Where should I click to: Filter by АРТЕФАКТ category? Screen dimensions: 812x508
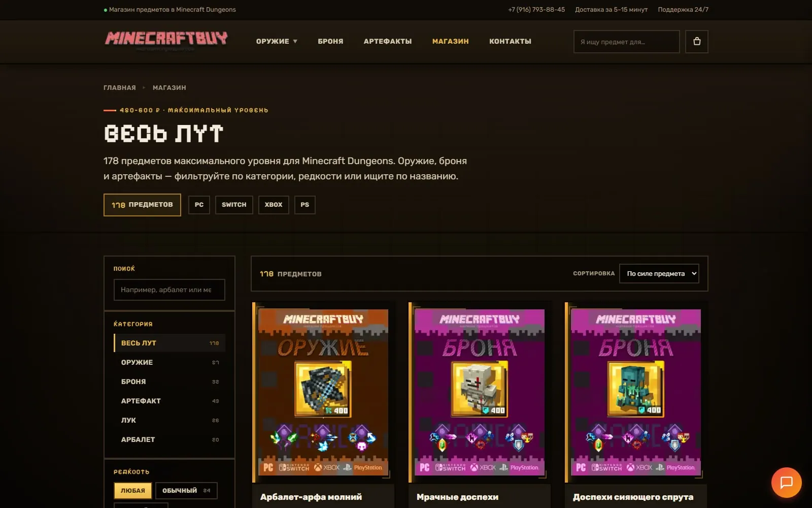point(170,401)
